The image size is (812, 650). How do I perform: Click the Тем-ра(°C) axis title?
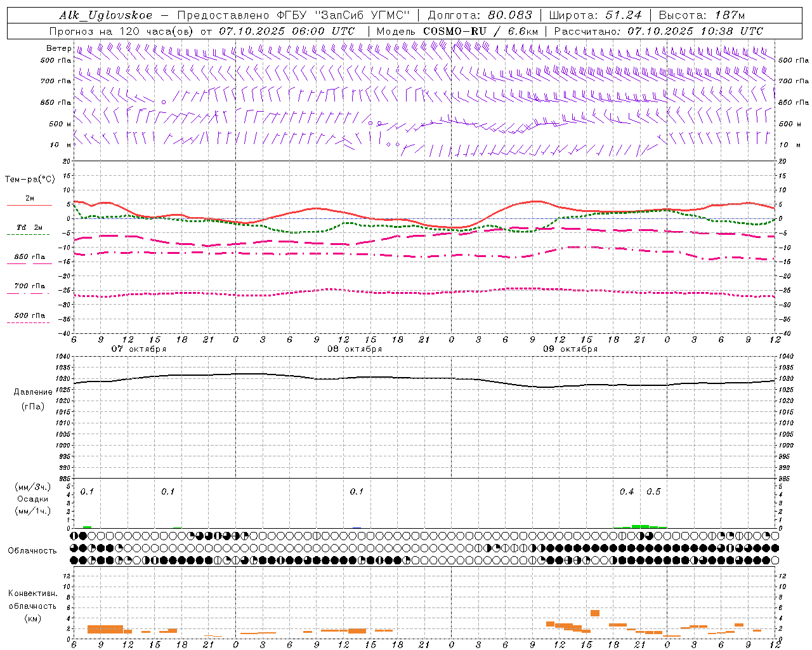30,179
